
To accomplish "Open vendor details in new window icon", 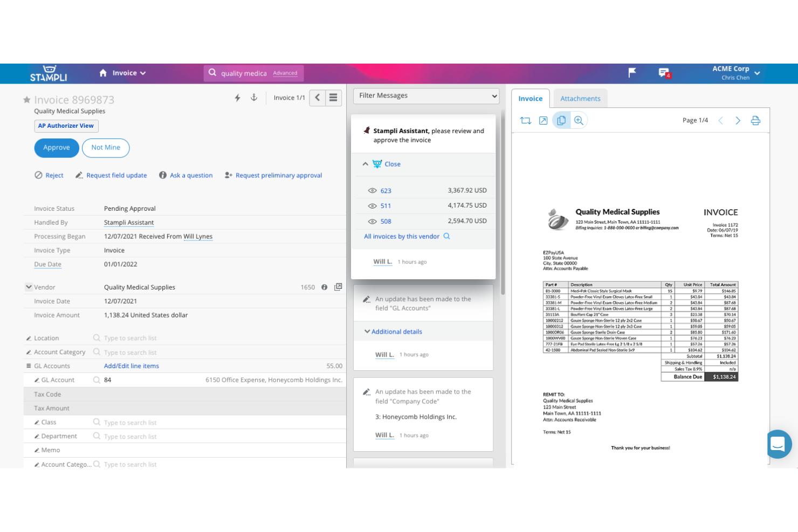I will (x=338, y=287).
